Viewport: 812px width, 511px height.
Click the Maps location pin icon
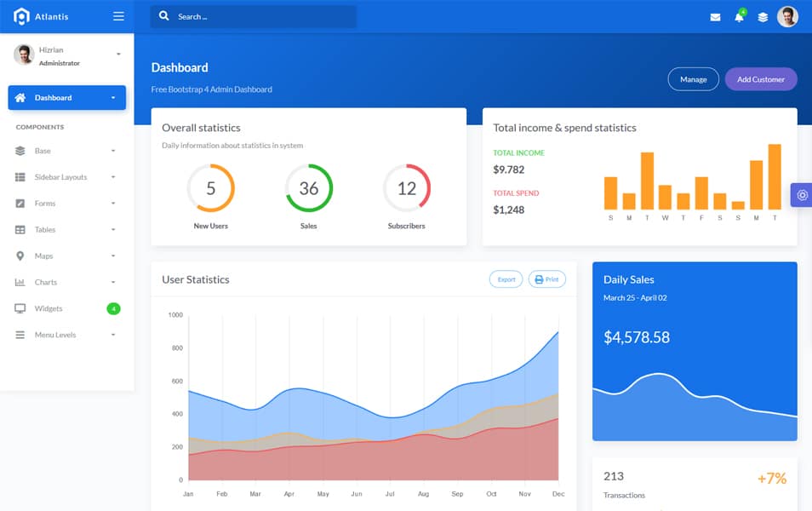pos(20,256)
